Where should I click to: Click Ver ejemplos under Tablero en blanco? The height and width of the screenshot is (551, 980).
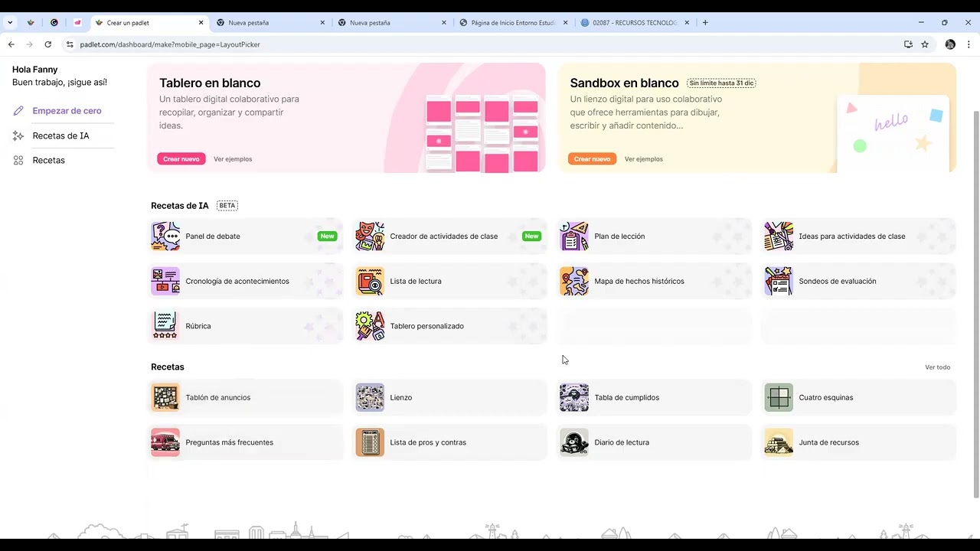233,159
